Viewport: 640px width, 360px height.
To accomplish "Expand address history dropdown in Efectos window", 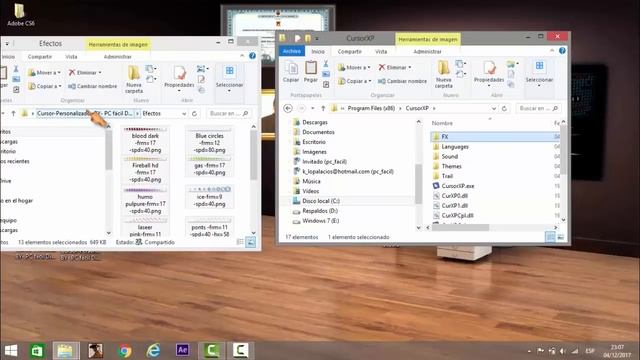I will [184, 113].
